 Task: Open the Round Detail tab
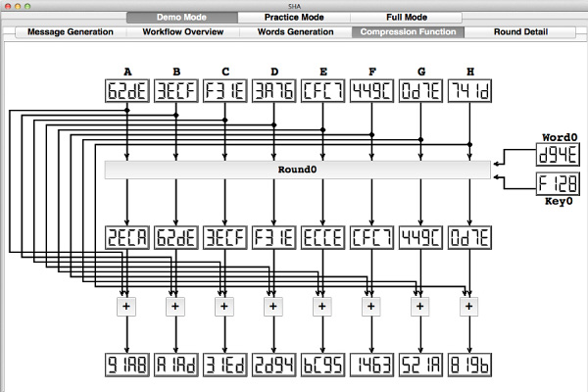point(522,32)
